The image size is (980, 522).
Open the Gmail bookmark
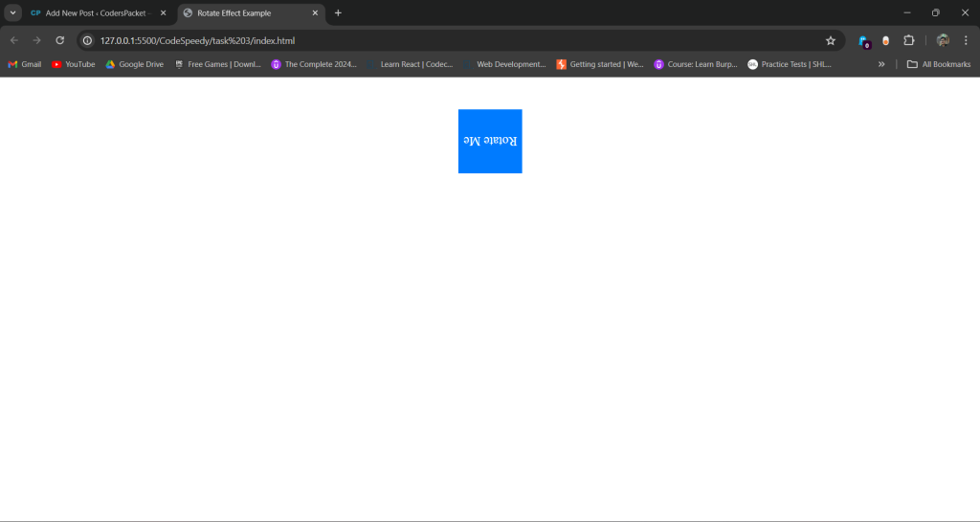[x=25, y=64]
